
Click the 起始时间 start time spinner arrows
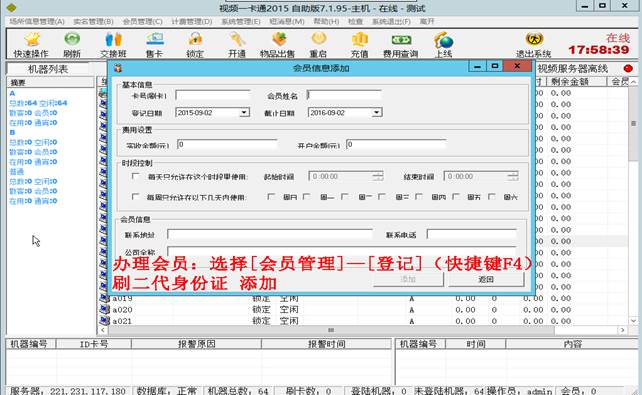(x=378, y=176)
